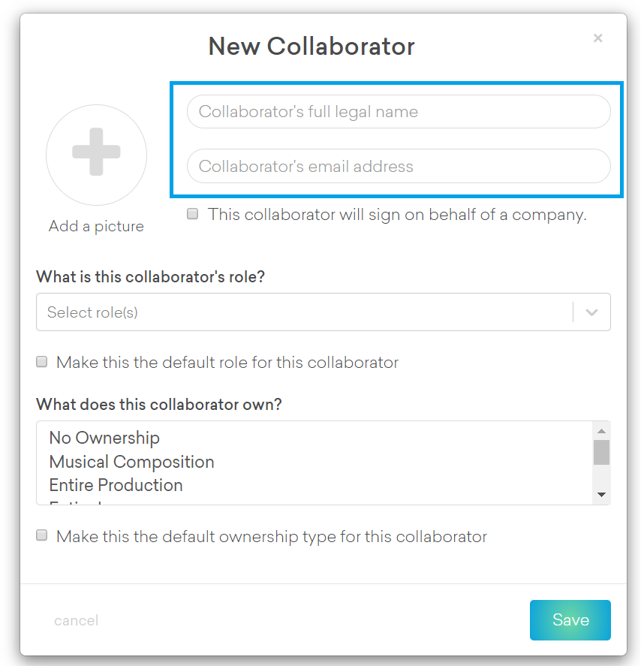Screen dimensions: 644x666
Task: Click the chevron arrow in role selector
Action: pos(591,312)
